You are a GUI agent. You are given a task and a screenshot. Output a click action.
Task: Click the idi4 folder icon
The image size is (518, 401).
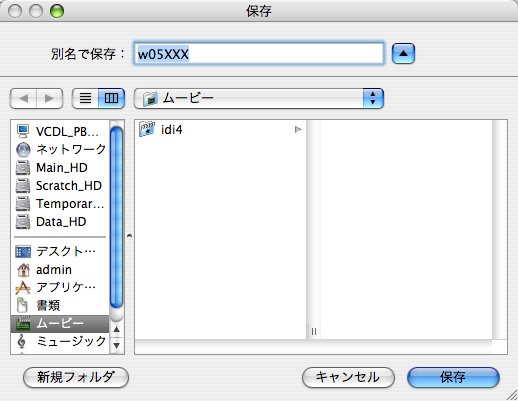(147, 129)
